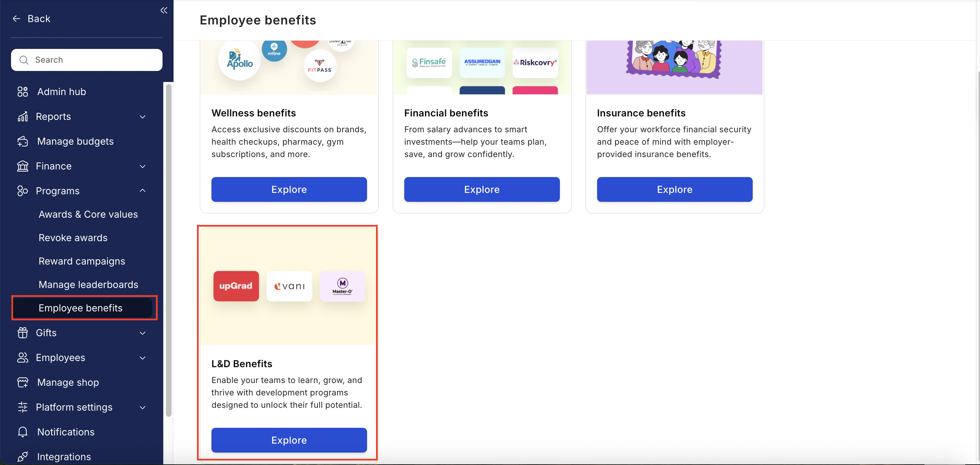
Task: Click the Manage budgets wallet icon
Action: pyautogui.click(x=23, y=141)
